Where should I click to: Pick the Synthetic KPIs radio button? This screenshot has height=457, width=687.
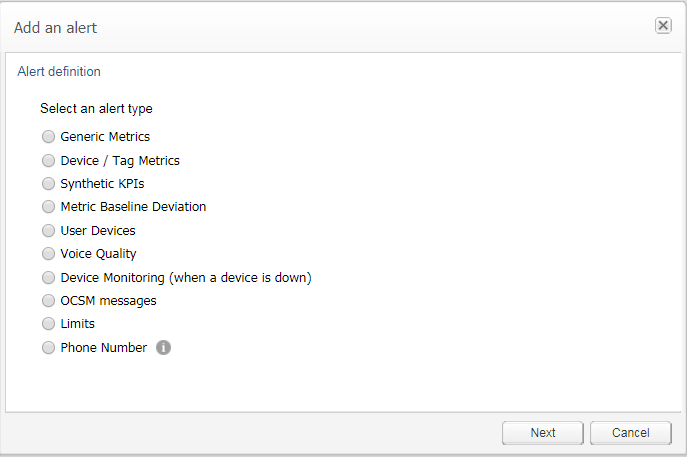48,184
